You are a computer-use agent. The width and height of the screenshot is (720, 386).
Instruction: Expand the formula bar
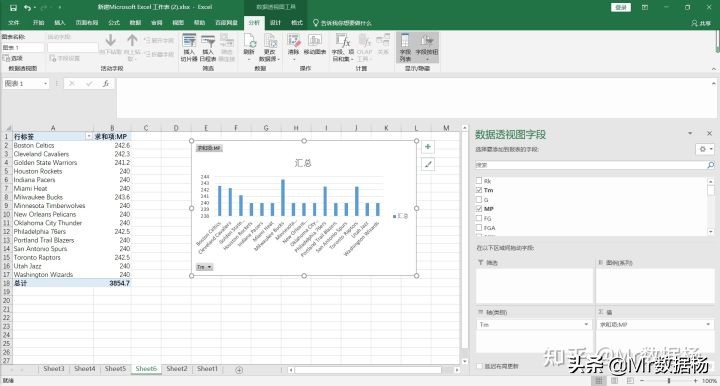714,84
